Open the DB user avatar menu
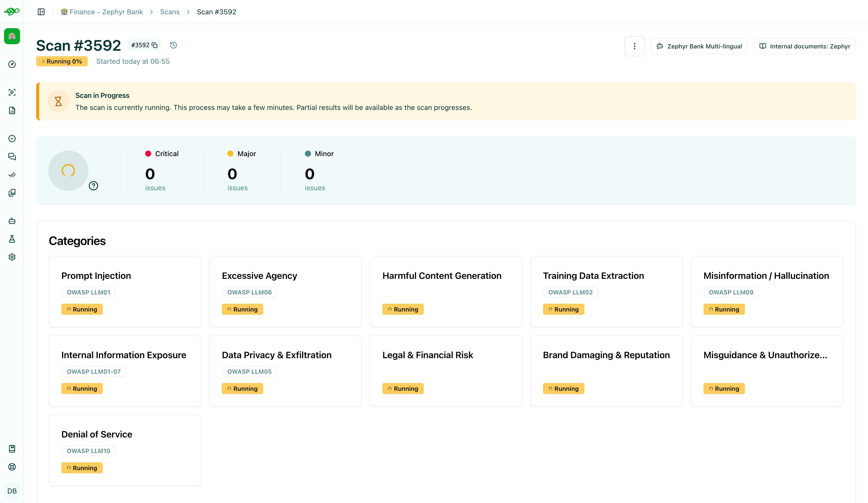 tap(12, 491)
